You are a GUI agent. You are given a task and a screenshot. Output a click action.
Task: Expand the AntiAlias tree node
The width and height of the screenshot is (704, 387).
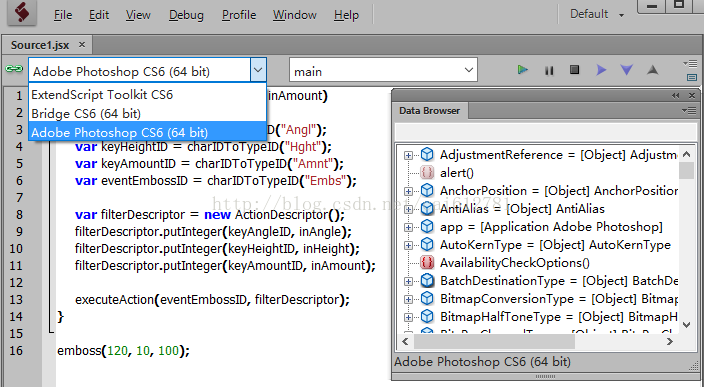point(408,209)
